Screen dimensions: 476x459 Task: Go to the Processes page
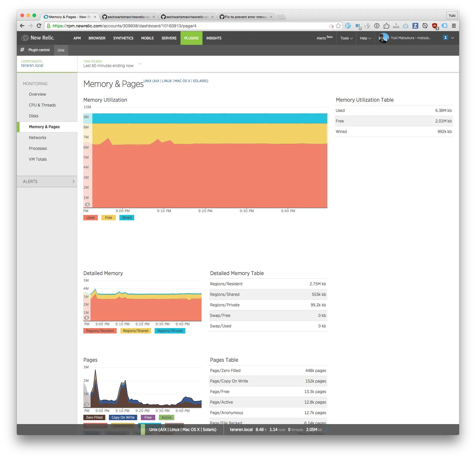pyautogui.click(x=38, y=148)
